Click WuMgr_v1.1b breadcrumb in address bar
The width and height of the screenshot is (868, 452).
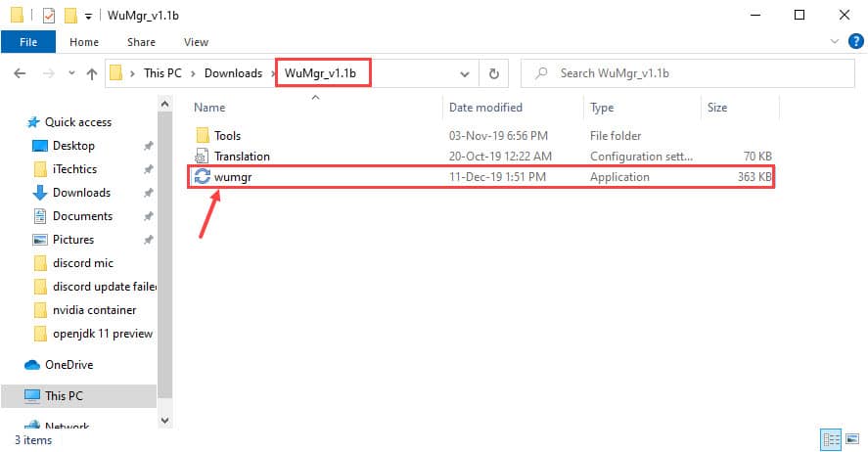pyautogui.click(x=320, y=73)
